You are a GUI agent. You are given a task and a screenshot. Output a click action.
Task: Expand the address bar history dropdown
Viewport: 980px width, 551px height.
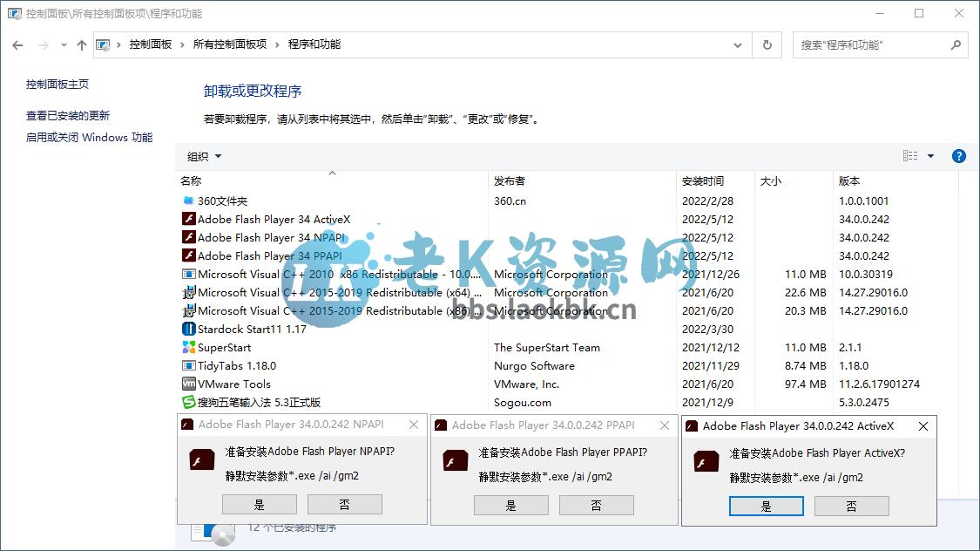738,45
